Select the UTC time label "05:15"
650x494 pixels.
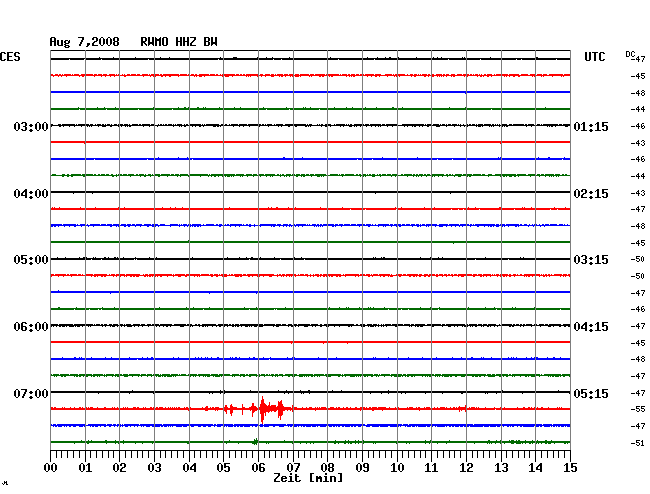(591, 393)
